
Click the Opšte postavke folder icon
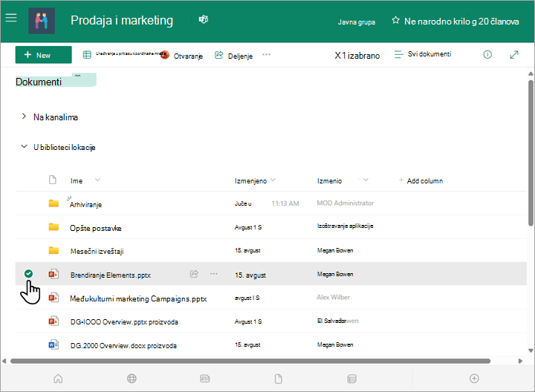tap(53, 227)
